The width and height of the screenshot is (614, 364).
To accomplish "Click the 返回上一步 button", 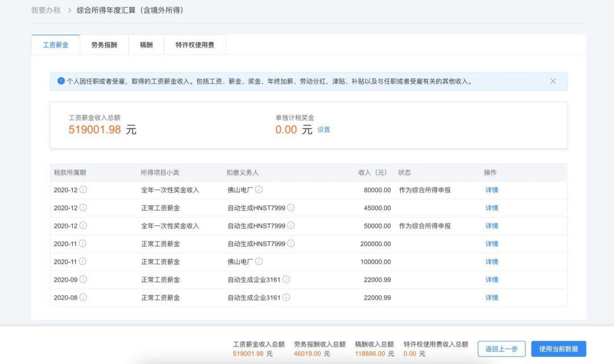I will [501, 349].
